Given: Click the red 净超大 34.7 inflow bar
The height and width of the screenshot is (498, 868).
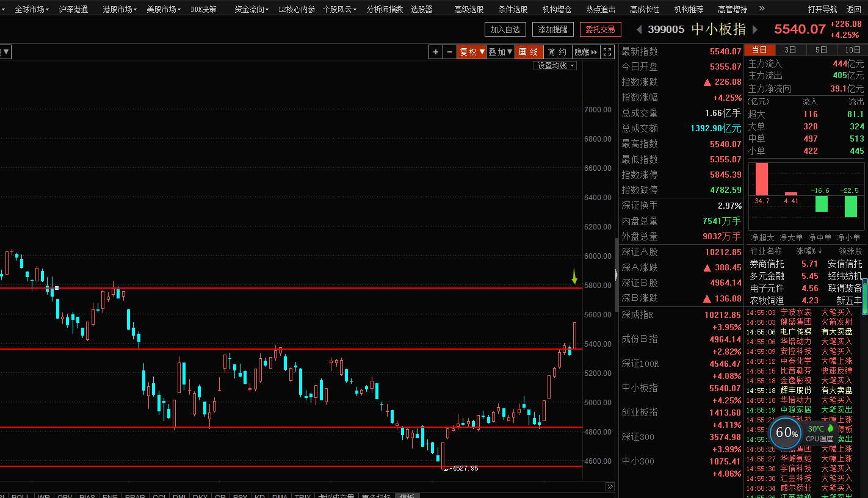Looking at the screenshot, I should click(x=762, y=179).
